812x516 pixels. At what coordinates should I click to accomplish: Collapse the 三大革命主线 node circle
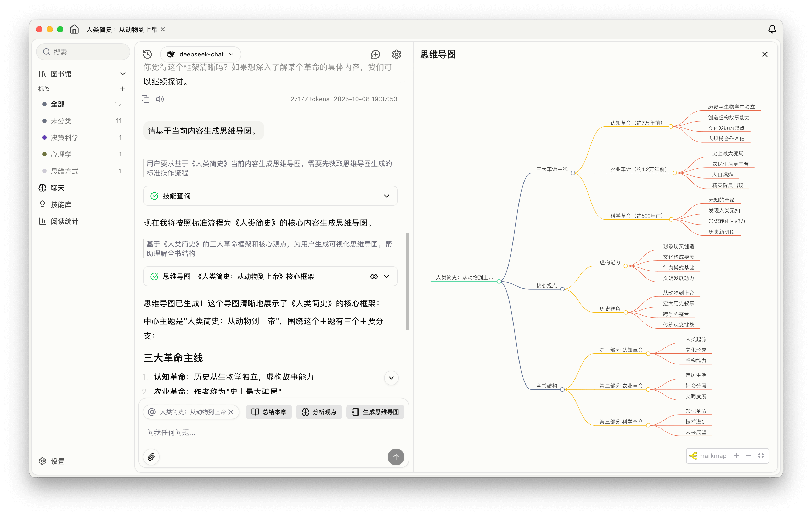pyautogui.click(x=573, y=173)
